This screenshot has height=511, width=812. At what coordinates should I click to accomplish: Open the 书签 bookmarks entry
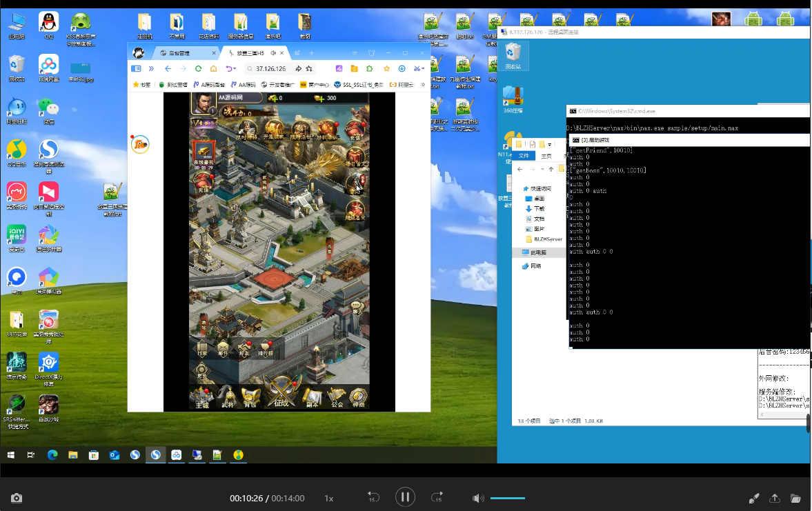pos(141,84)
